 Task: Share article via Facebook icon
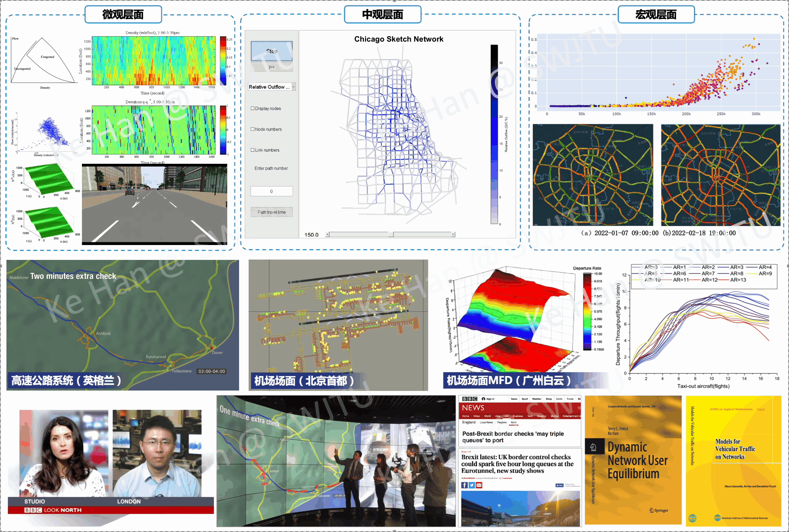465,485
